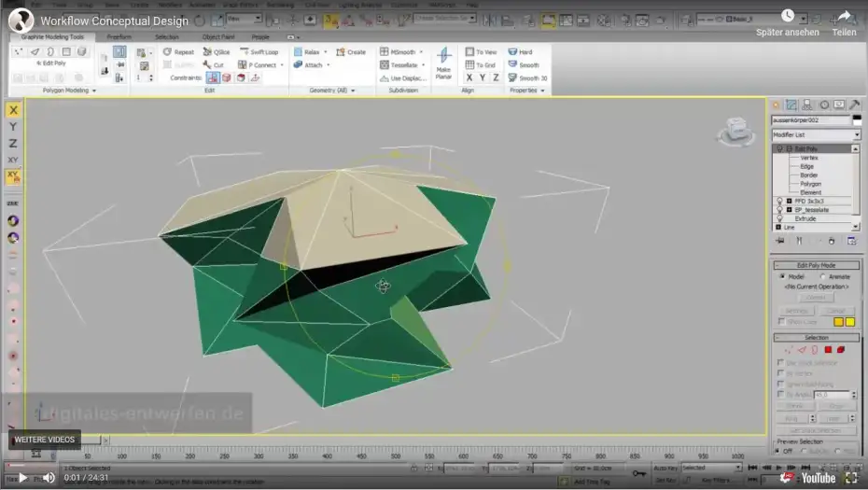This screenshot has height=490, width=868.
Task: Select Preview Selection Off radio
Action: (x=778, y=451)
